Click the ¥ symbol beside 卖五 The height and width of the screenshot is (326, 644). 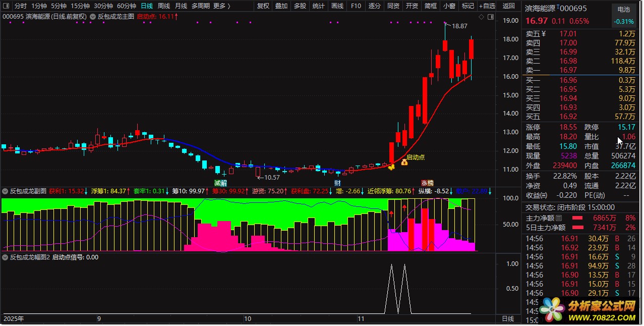(544, 34)
